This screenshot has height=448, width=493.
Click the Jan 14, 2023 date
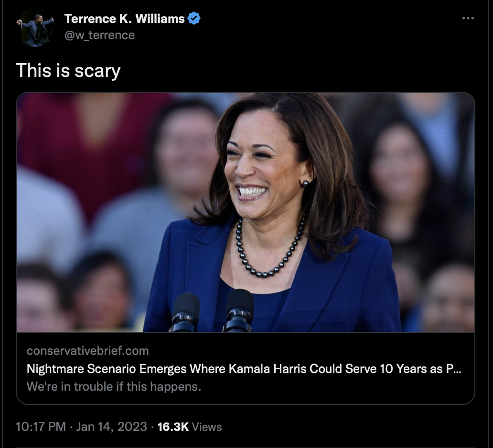pyautogui.click(x=111, y=427)
